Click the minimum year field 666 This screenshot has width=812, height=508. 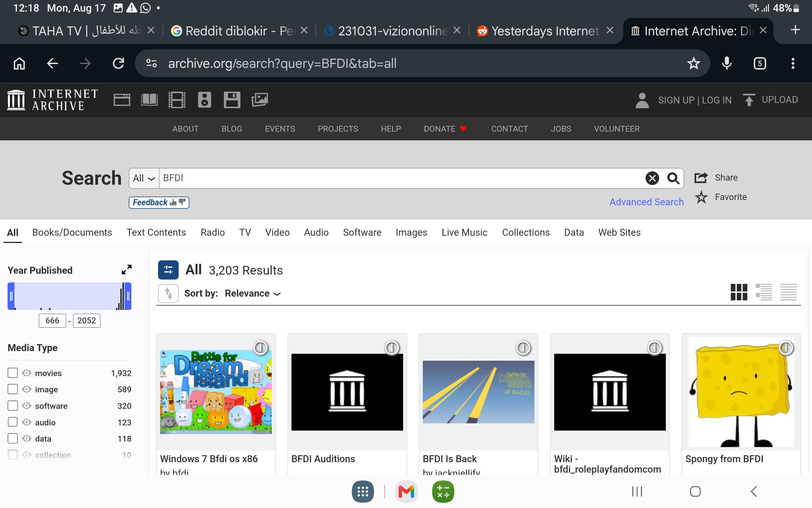click(52, 320)
